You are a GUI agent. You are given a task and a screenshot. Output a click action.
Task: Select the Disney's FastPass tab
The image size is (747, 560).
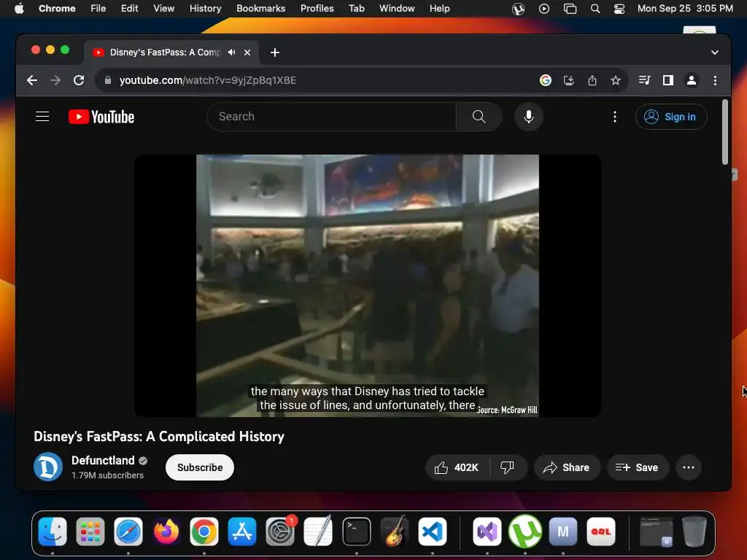[x=165, y=52]
